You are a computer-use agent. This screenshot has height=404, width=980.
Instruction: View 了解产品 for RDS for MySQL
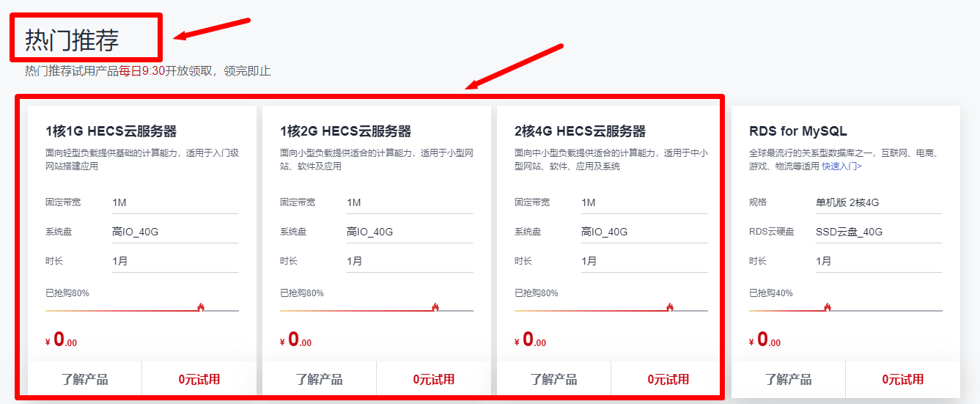[x=788, y=379]
